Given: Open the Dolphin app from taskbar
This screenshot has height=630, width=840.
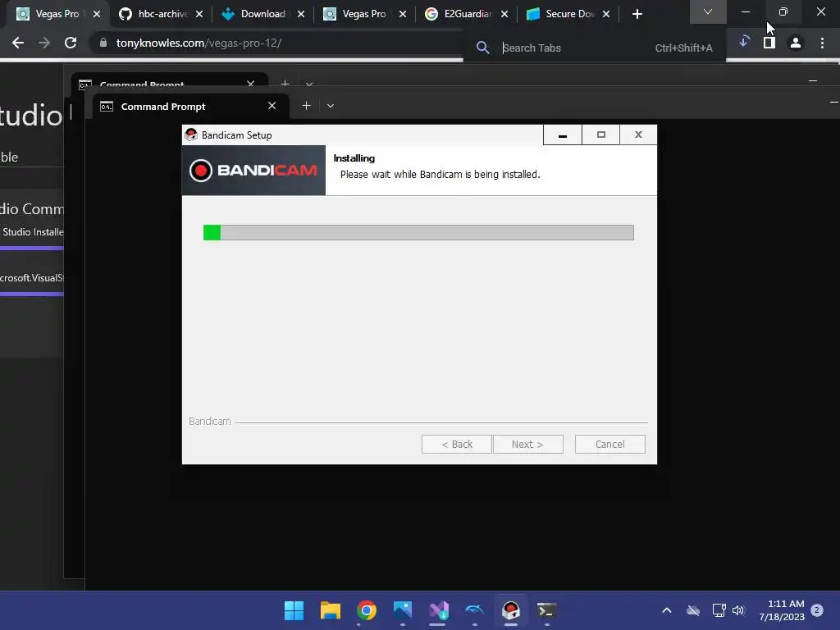Looking at the screenshot, I should (475, 610).
